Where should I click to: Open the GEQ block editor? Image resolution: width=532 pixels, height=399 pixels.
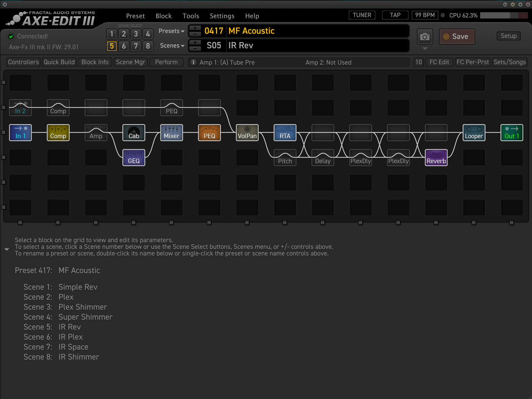coord(134,157)
